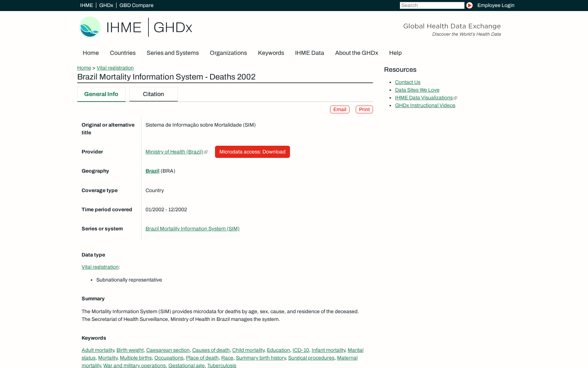Click the 'Subnationally representative' bullet text
The height and width of the screenshot is (368, 588).
coord(129,280)
